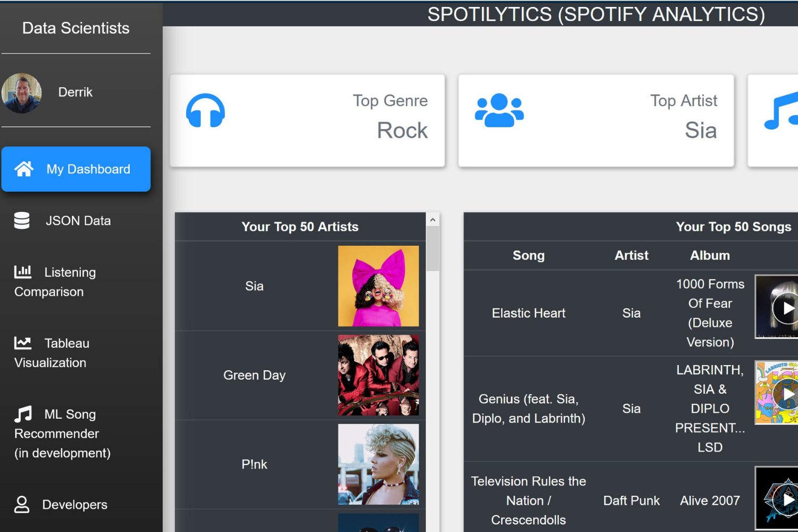Select Sia in Top 50 Artists list
The height and width of the screenshot is (532, 798).
254,286
